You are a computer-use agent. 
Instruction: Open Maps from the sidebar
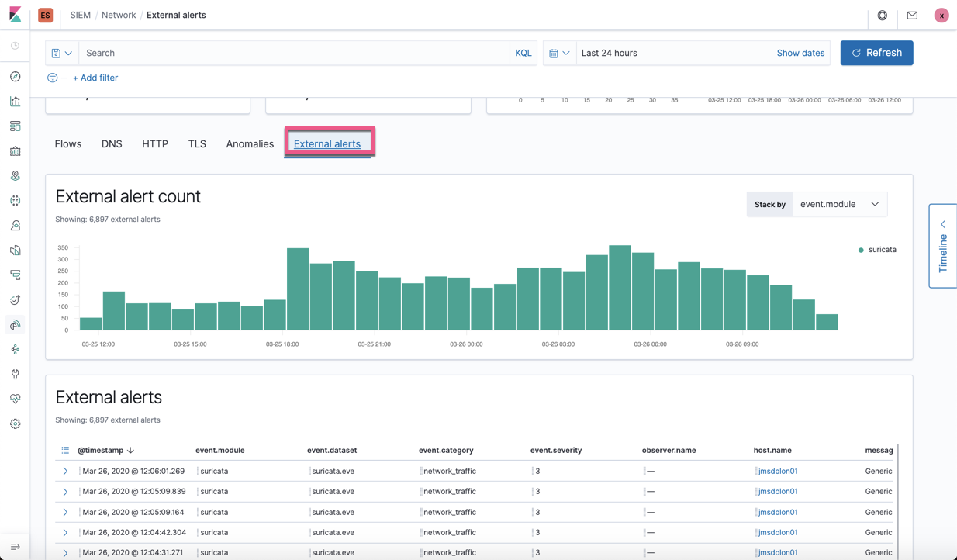(15, 176)
